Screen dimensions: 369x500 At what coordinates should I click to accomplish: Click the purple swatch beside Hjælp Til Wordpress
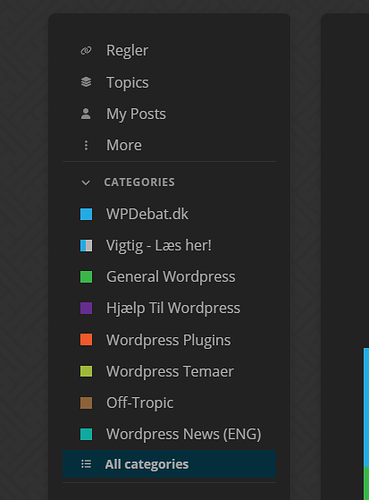(x=86, y=308)
